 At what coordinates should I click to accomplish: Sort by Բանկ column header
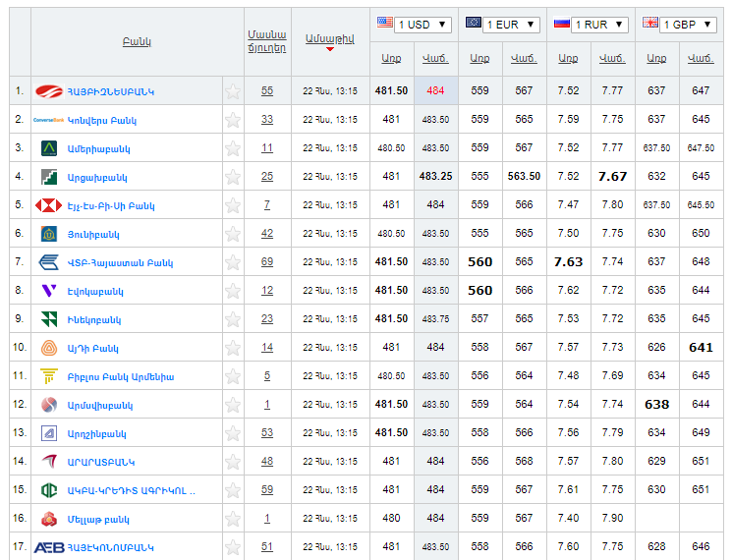(137, 41)
